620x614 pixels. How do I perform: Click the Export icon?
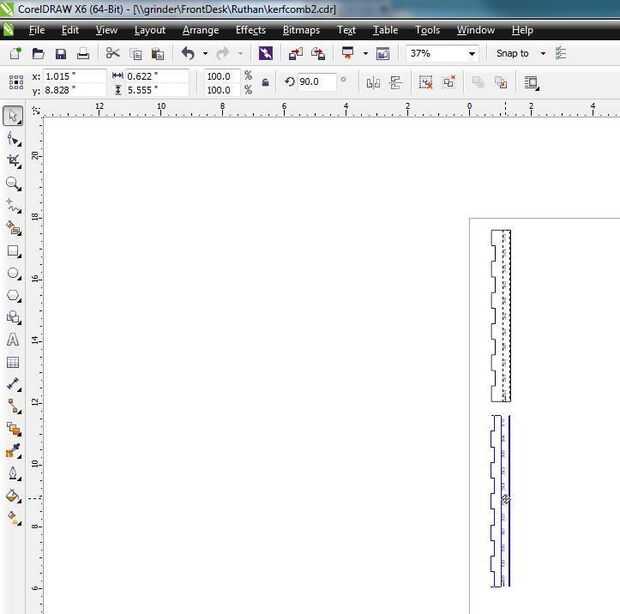point(318,53)
